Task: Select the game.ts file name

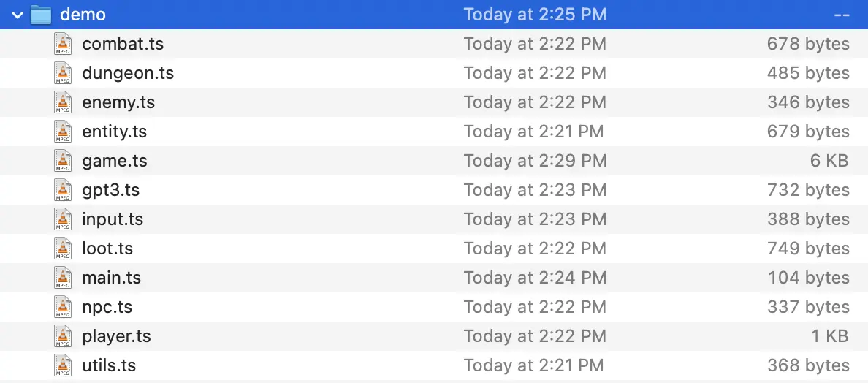Action: pyautogui.click(x=115, y=162)
